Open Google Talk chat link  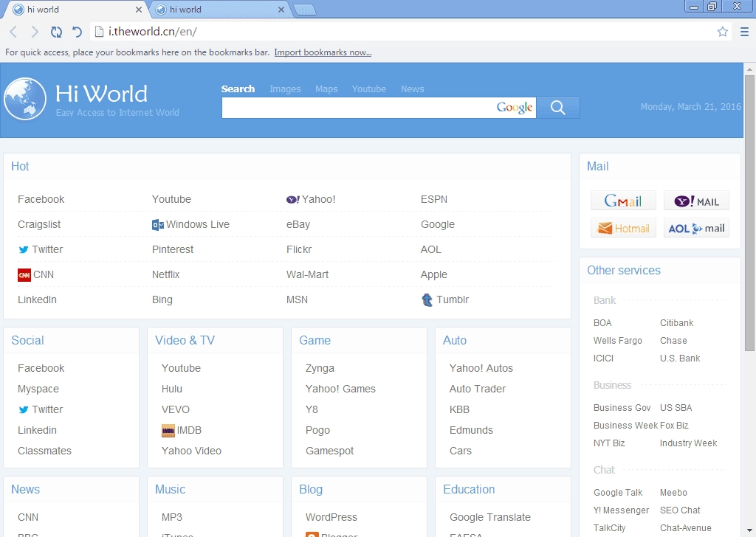click(x=618, y=493)
